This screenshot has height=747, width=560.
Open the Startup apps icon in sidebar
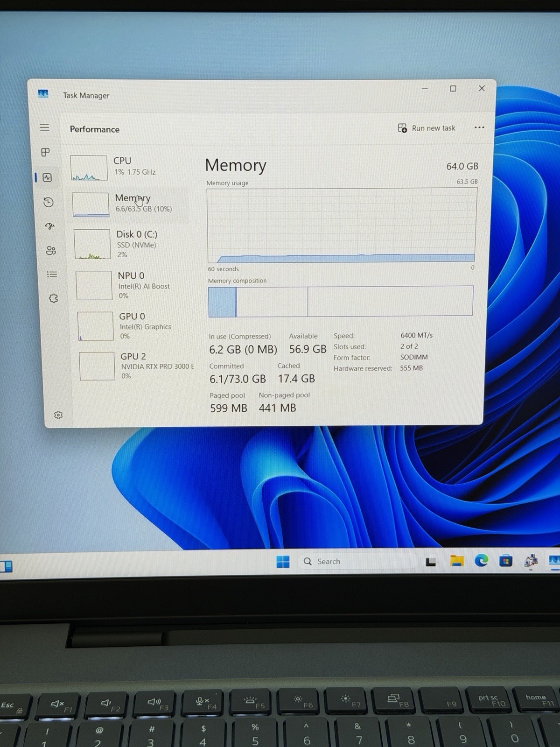(x=49, y=226)
